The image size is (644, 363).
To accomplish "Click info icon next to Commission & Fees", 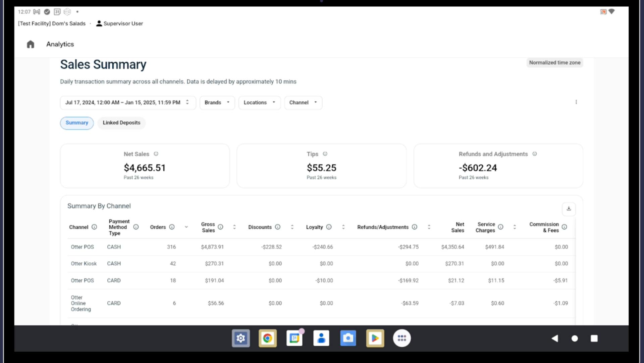I will [564, 227].
